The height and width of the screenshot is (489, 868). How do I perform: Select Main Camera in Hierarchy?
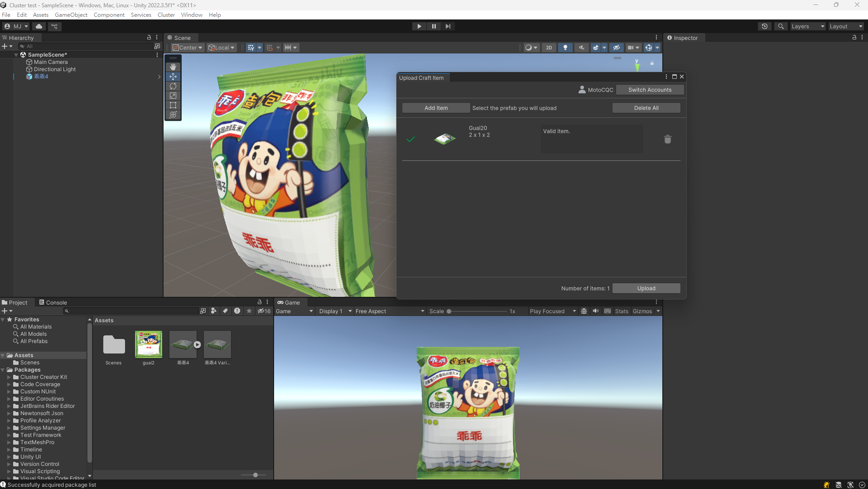click(50, 62)
